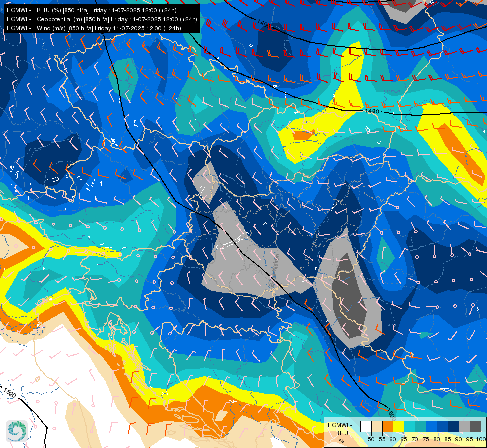Click the dark blue 80-85% legend swatch
Image resolution: width=487 pixels, height=448 pixels.
pos(443,426)
